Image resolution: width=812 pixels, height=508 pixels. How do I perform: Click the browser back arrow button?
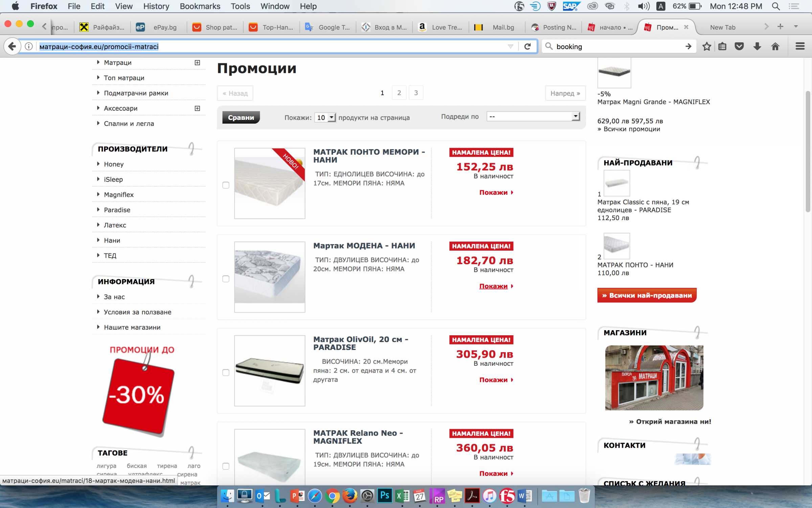12,46
